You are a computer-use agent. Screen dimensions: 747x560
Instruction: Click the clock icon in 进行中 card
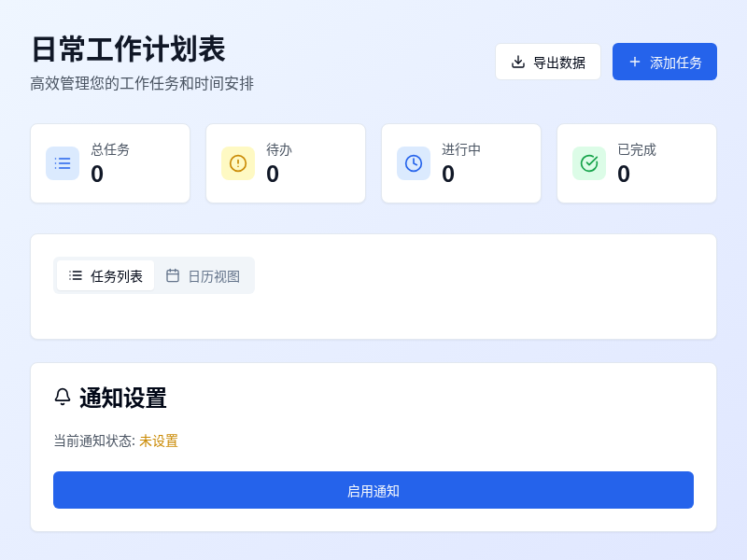pyautogui.click(x=414, y=163)
